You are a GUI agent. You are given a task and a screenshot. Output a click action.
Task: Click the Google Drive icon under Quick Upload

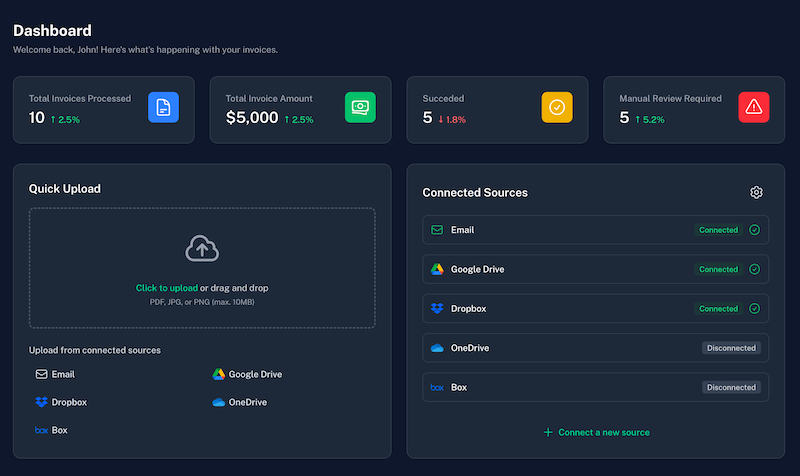pyautogui.click(x=218, y=374)
